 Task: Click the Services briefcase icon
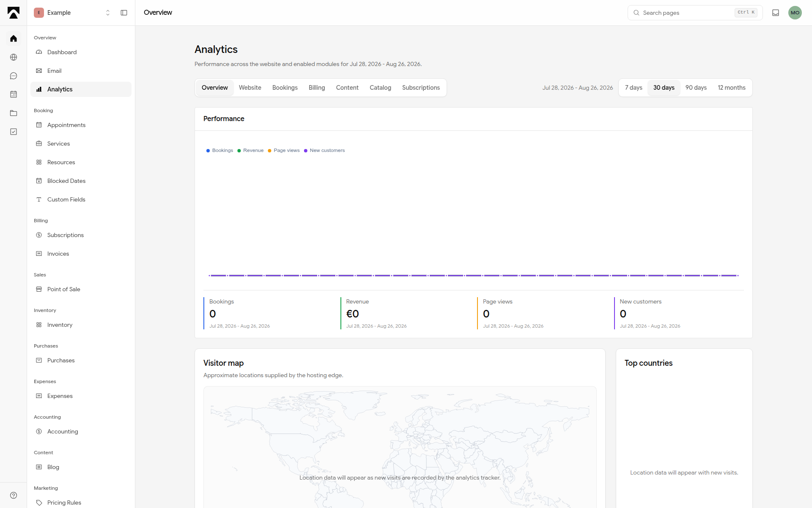(x=39, y=144)
